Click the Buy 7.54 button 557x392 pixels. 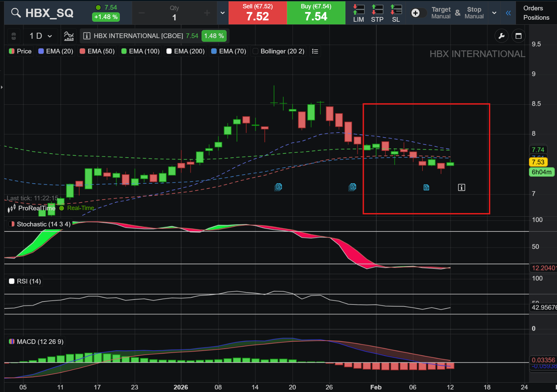(x=316, y=13)
